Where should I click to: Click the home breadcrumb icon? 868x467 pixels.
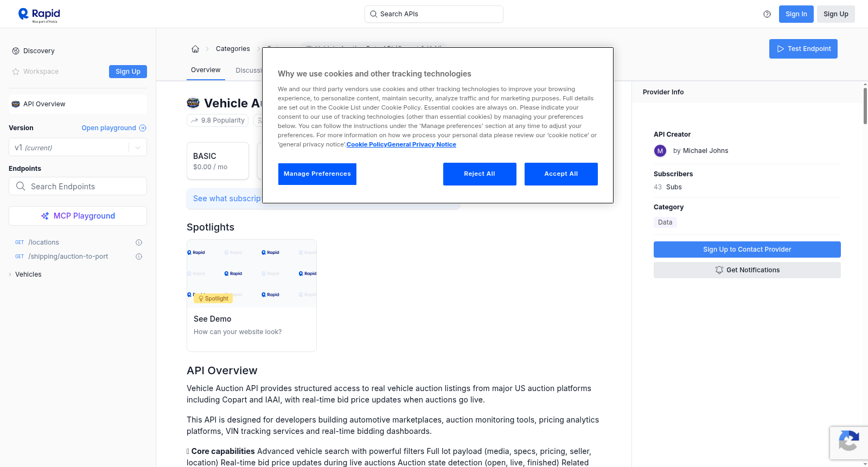(195, 49)
